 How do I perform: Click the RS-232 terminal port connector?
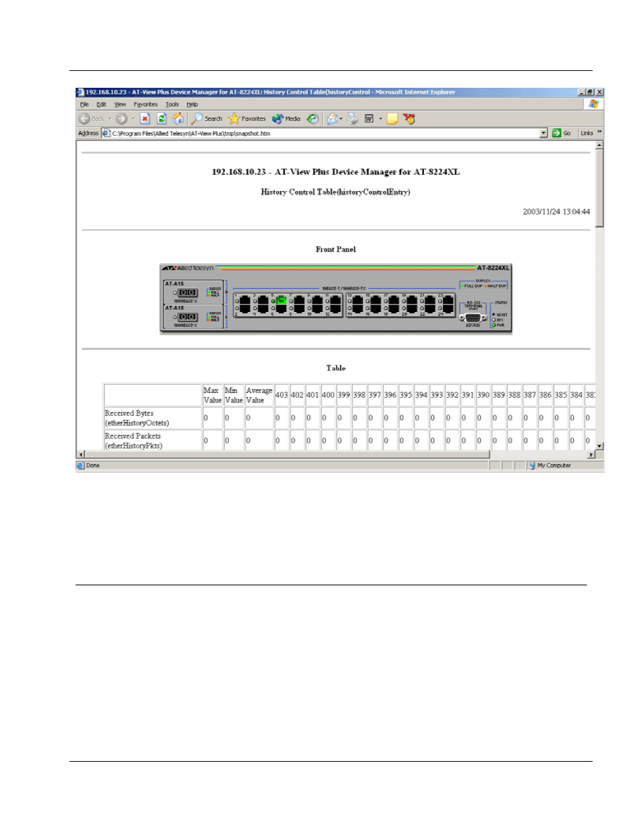coord(473,317)
